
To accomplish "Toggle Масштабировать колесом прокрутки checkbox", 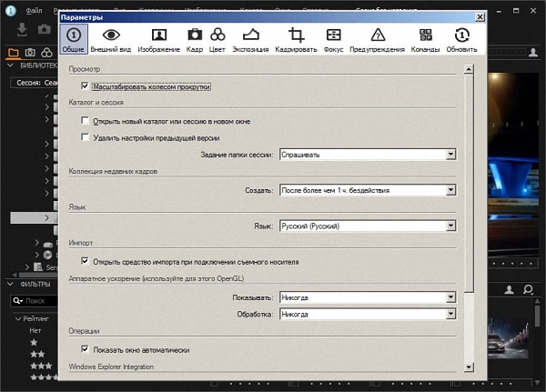I will coord(86,86).
